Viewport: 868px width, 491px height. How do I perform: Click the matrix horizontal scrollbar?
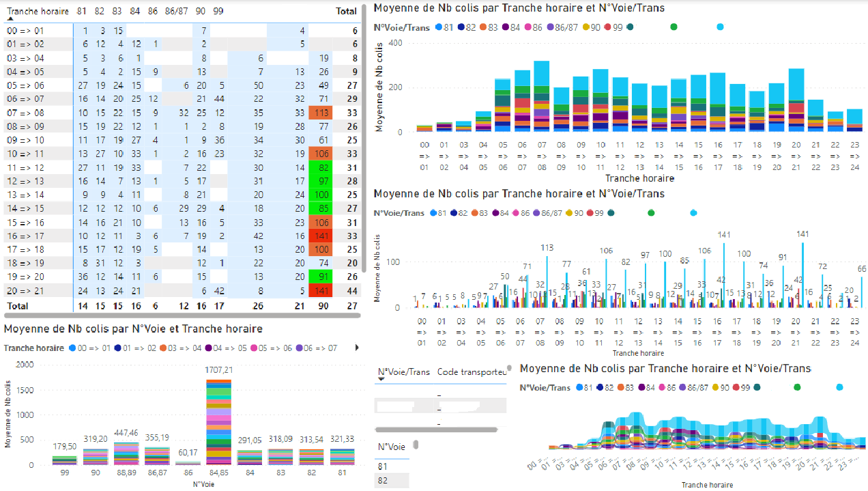point(182,316)
